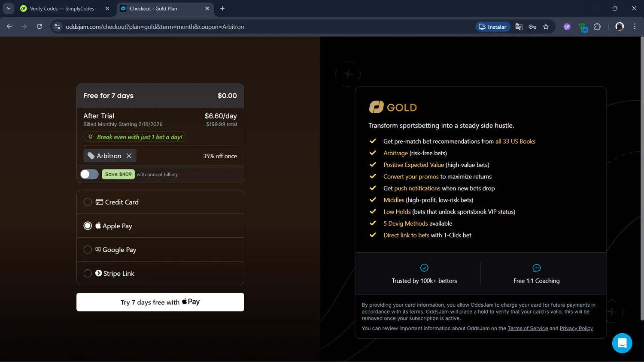The image size is (644, 362).
Task: Click Convert your promos feature text
Action: 411,176
